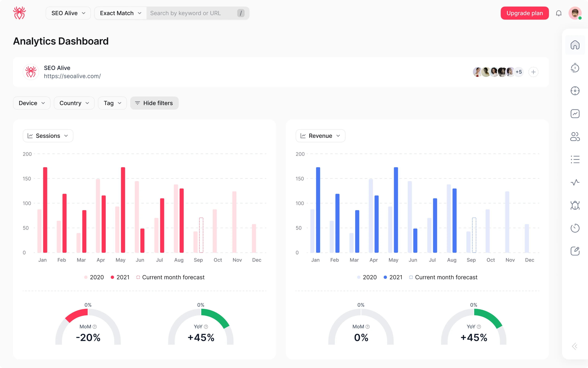The height and width of the screenshot is (368, 588).
Task: Select the trend chart icon in sidebar
Action: (x=575, y=113)
